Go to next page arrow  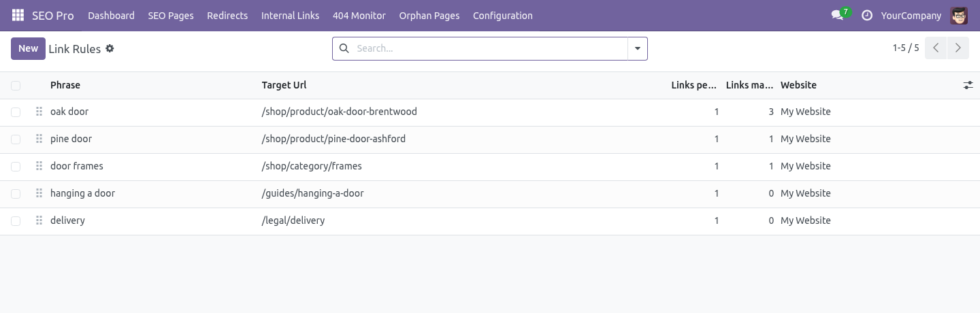click(x=958, y=48)
